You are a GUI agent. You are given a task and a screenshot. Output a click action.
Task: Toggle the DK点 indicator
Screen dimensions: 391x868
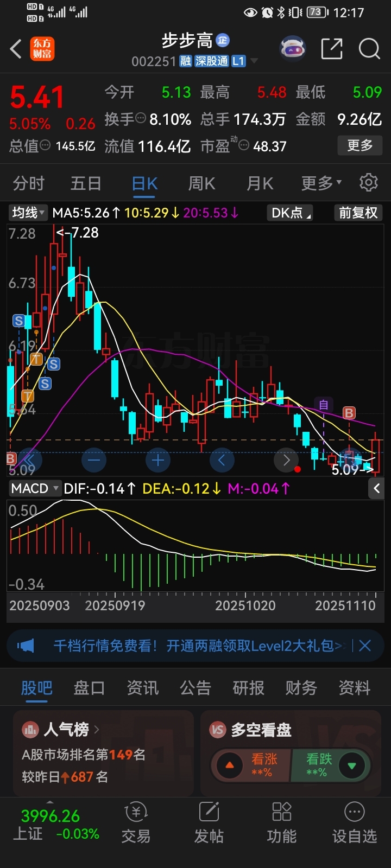(291, 213)
